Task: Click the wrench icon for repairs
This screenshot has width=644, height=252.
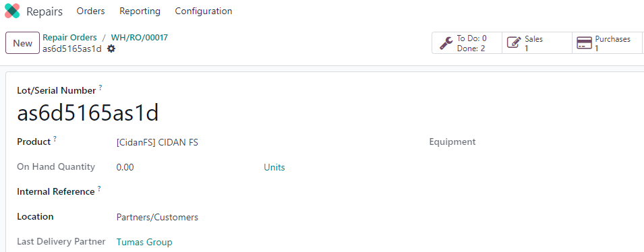Action: point(446,43)
